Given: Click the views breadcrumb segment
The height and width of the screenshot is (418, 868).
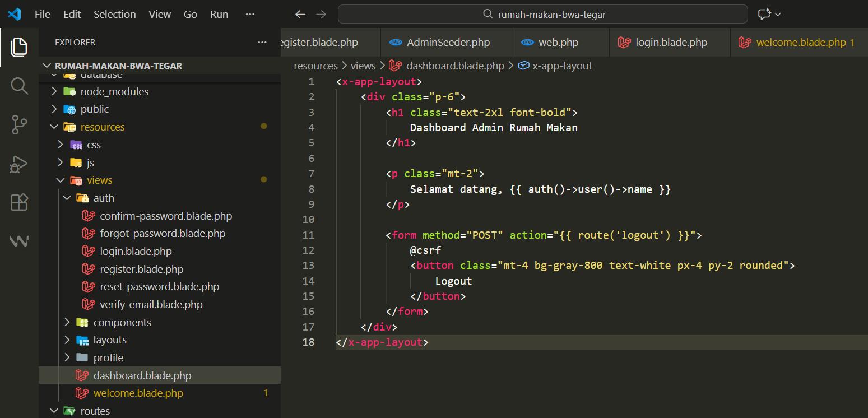Looking at the screenshot, I should point(363,66).
